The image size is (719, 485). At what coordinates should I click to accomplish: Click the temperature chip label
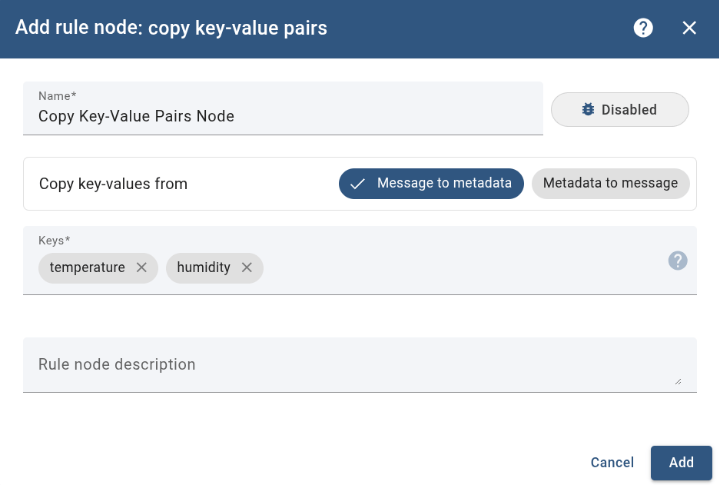(x=87, y=268)
